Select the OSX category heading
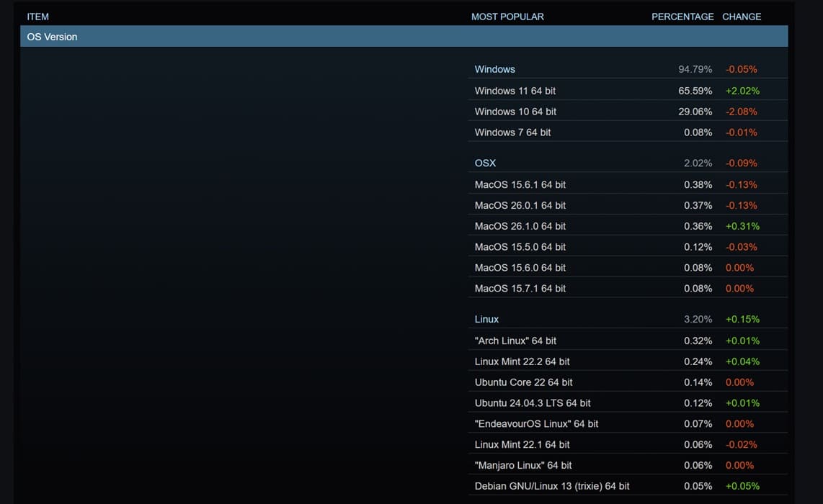The width and height of the screenshot is (823, 504). (x=485, y=163)
